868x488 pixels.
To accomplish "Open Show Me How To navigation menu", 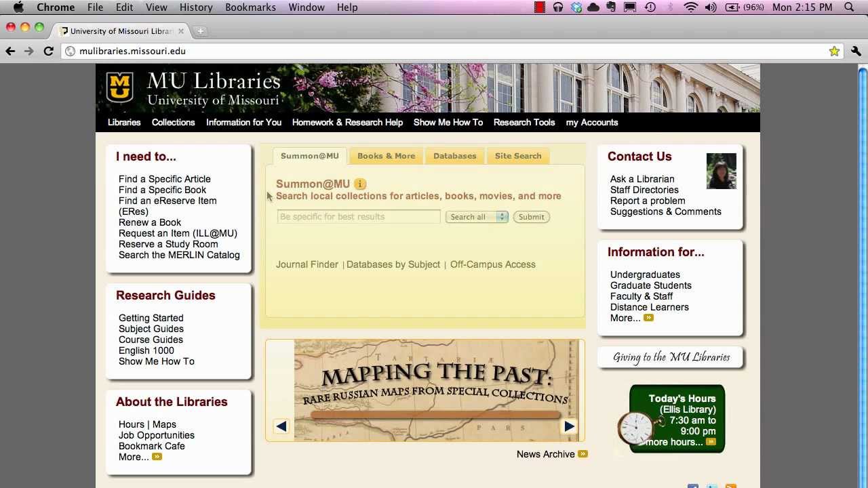I will 448,123.
